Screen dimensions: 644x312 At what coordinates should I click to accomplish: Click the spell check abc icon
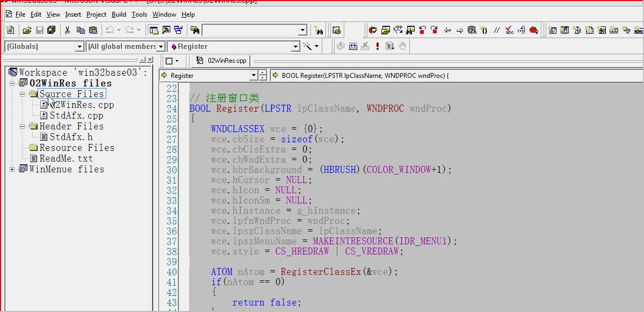coord(509,30)
